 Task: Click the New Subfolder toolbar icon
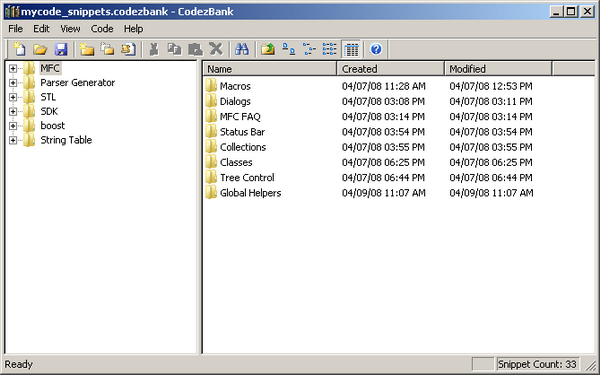(108, 49)
